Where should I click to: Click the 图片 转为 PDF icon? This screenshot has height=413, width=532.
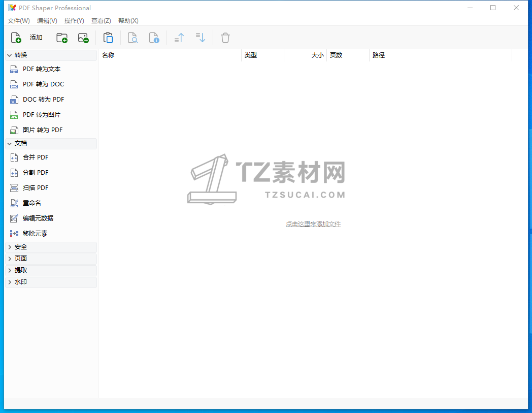[x=14, y=130]
